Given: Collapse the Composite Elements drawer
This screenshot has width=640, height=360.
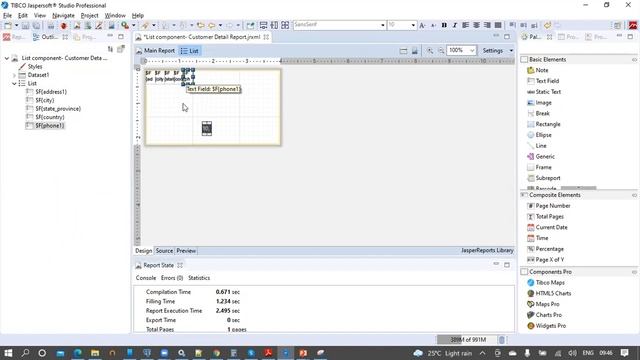Looking at the screenshot, I should point(634,195).
